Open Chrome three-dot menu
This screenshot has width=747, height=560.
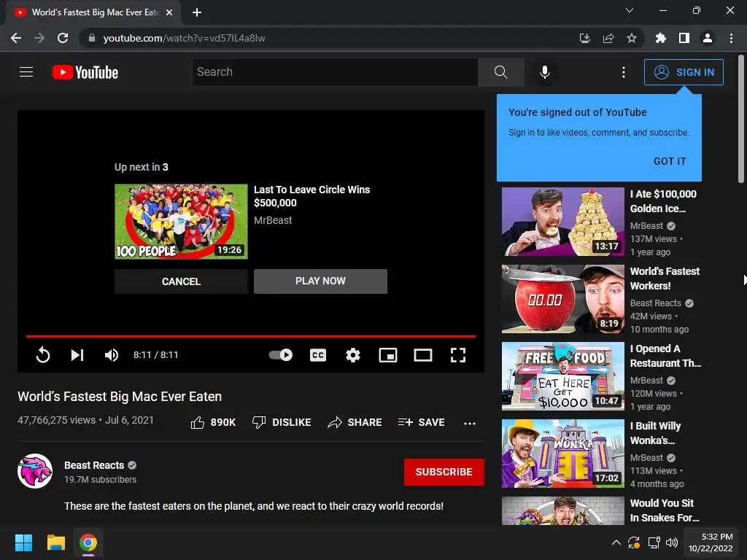tap(731, 38)
